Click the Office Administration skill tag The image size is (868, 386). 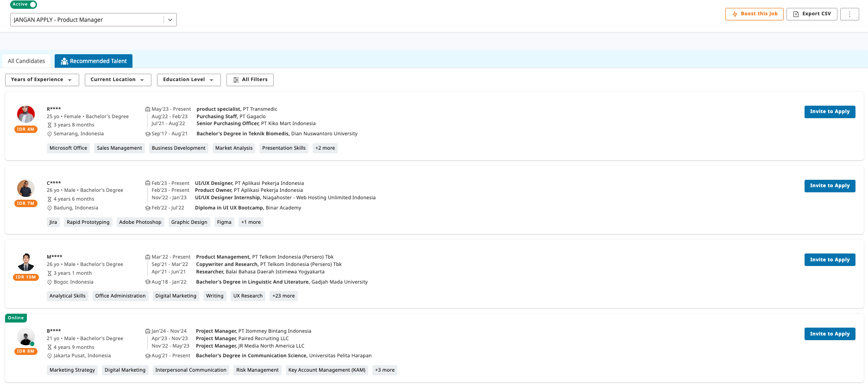(120, 296)
